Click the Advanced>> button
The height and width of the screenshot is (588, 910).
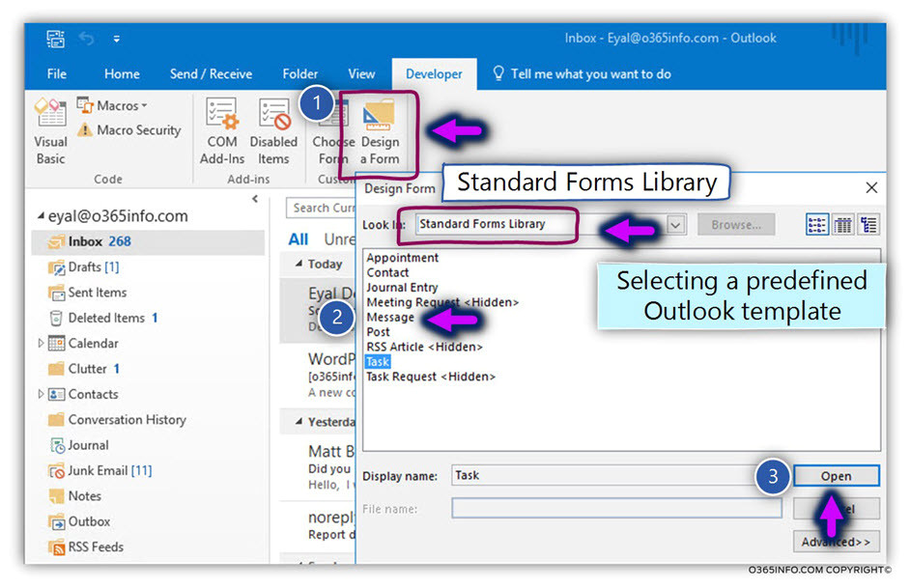pyautogui.click(x=836, y=542)
